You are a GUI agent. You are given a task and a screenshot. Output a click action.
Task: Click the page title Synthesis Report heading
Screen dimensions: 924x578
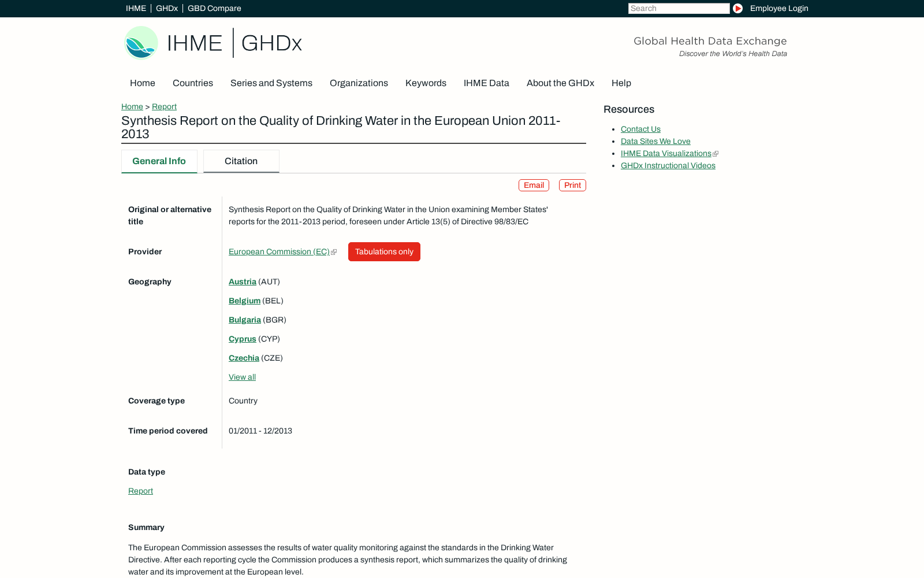341,127
